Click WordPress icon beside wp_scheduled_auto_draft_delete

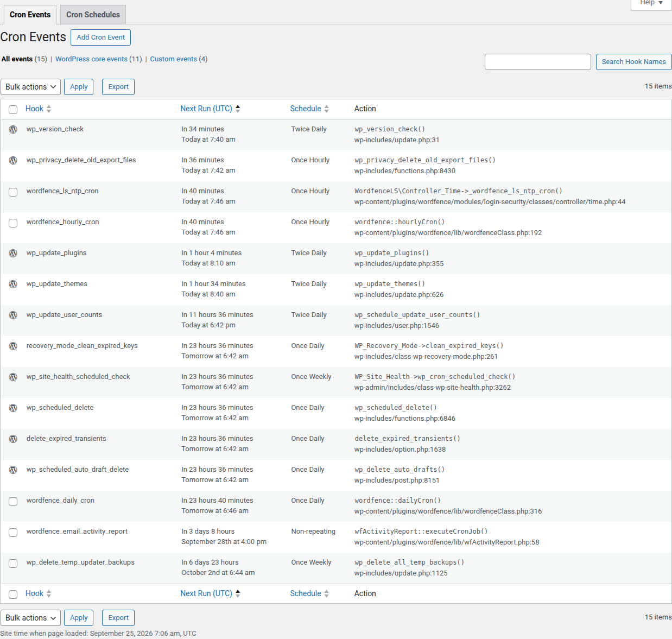(13, 470)
